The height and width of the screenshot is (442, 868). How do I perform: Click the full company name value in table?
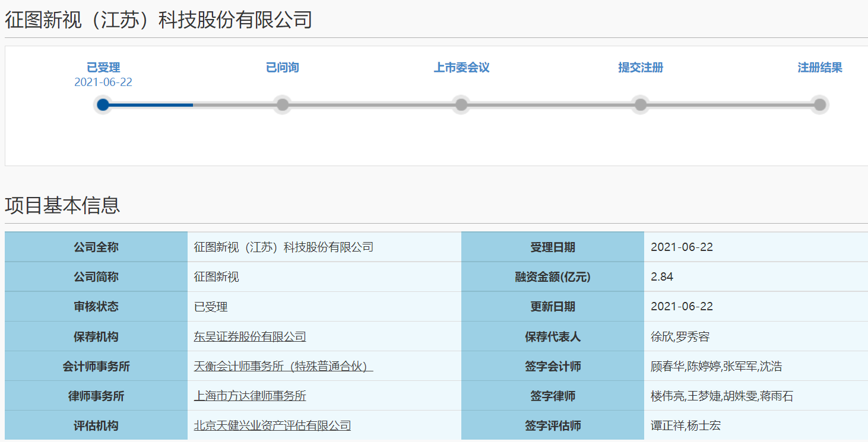click(x=284, y=247)
